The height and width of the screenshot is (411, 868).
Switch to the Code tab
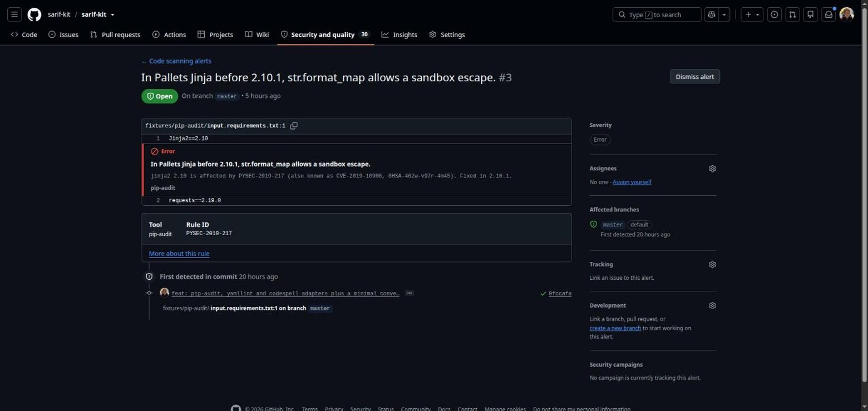pos(24,34)
